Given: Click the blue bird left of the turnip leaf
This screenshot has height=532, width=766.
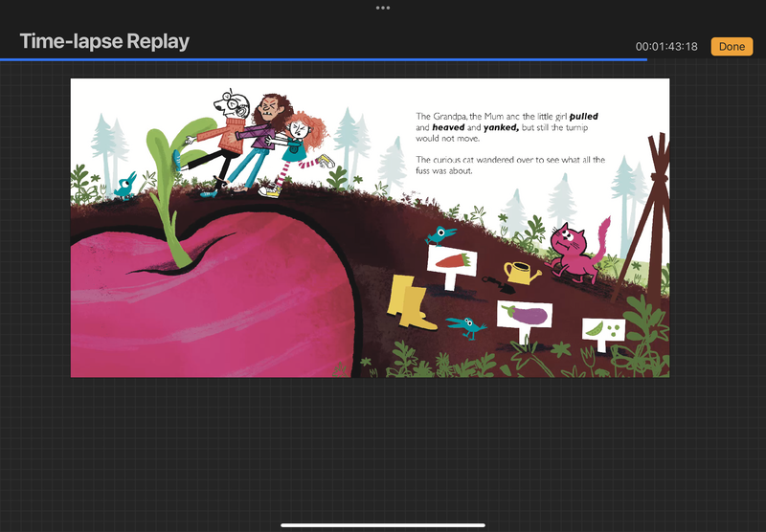Looking at the screenshot, I should [x=124, y=186].
